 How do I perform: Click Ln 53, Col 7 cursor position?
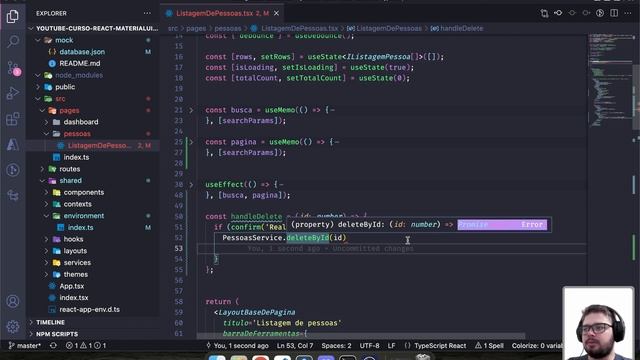pos(295,346)
